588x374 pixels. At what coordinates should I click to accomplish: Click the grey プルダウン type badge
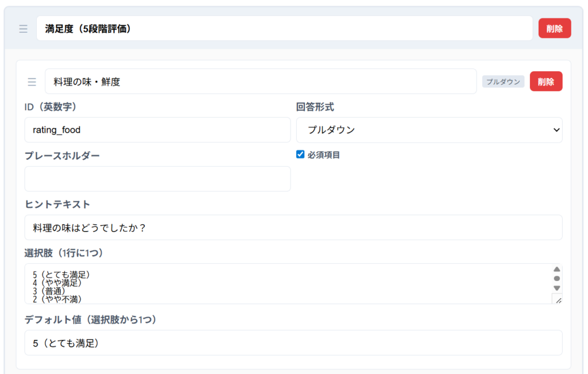click(503, 82)
